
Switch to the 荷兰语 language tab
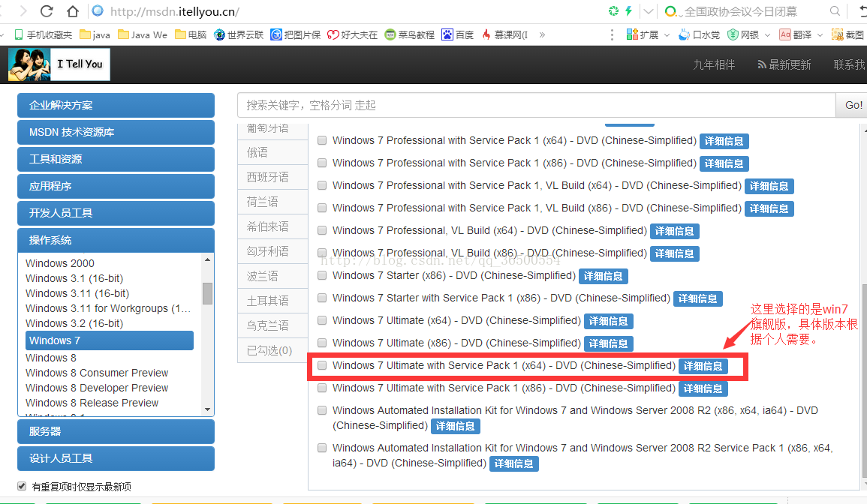[272, 202]
